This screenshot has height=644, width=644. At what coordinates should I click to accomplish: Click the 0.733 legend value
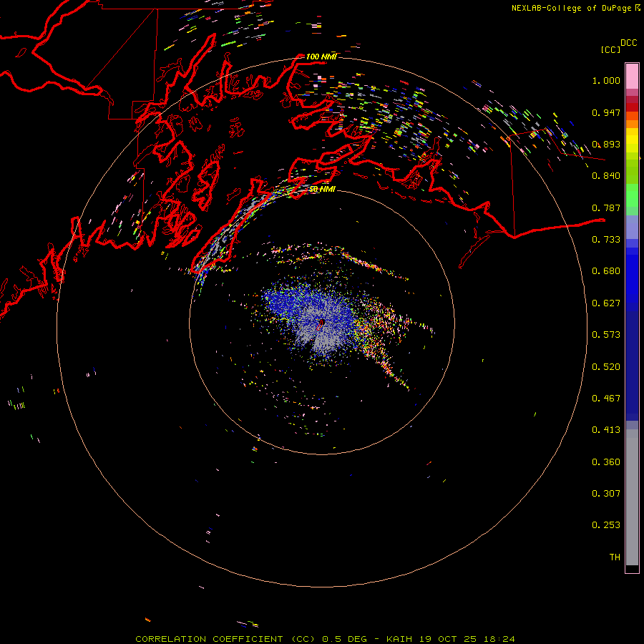pyautogui.click(x=606, y=240)
